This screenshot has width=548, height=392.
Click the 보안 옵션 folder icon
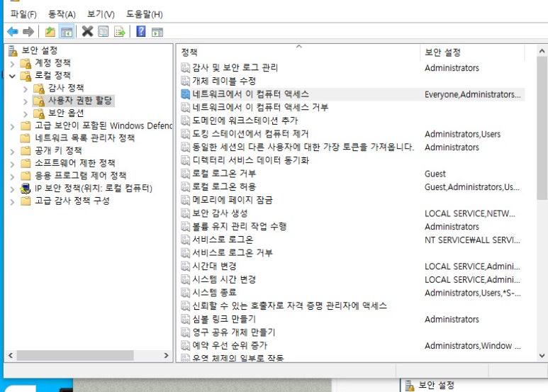tap(39, 113)
